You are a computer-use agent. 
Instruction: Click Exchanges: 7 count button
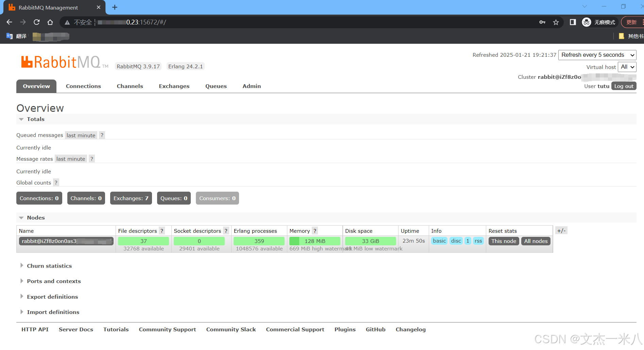click(x=131, y=198)
